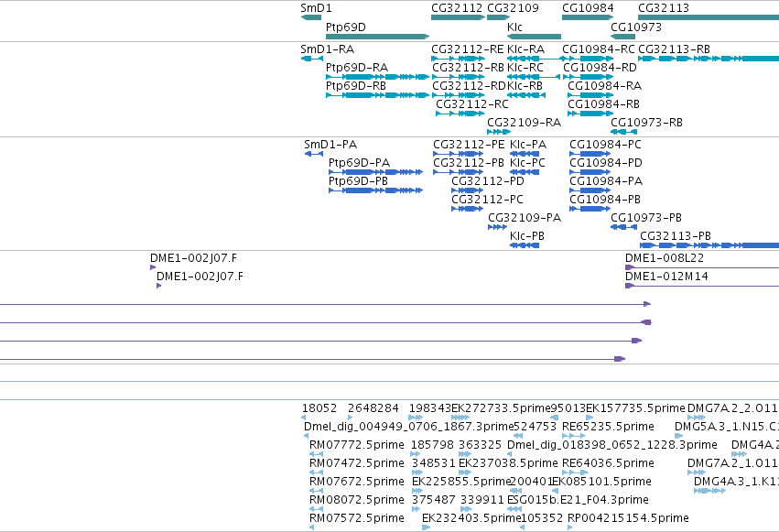Select protein CG10984-PC
The image size is (779, 532).
click(x=590, y=154)
